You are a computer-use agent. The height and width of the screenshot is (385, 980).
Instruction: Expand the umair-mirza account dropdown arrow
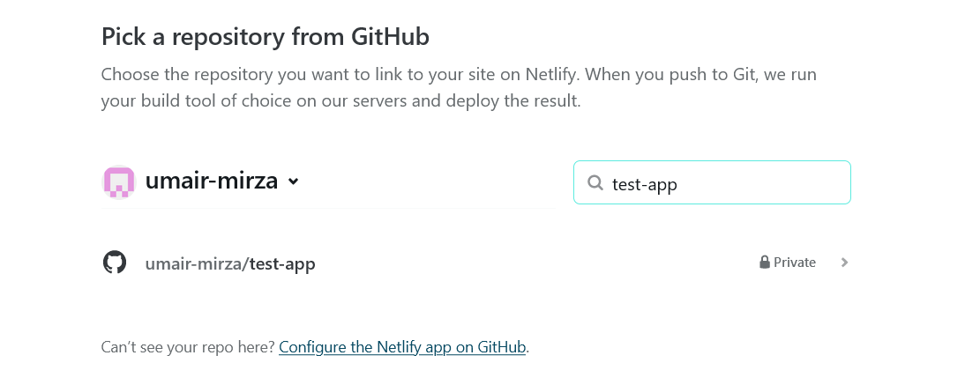click(293, 181)
